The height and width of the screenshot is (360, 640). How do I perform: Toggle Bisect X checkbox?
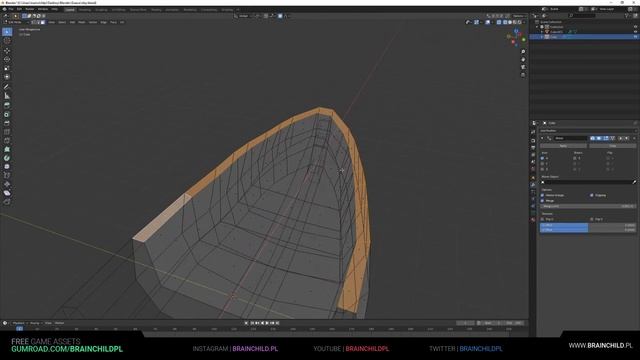coord(575,158)
